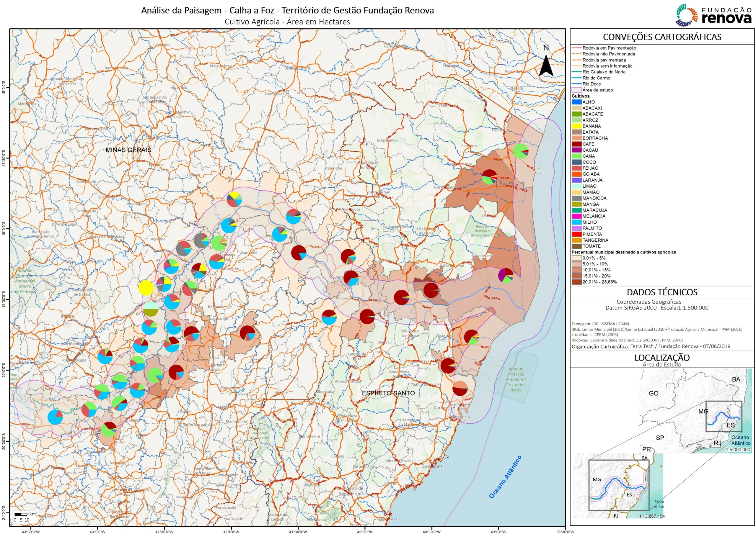This screenshot has width=756, height=534.
Task: Click the kilometer scale bar
Action: pos(21,514)
